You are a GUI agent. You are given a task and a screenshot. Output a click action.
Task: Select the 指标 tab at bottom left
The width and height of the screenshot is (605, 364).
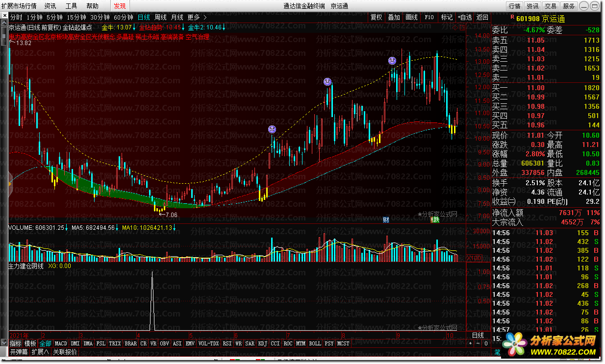[16, 343]
